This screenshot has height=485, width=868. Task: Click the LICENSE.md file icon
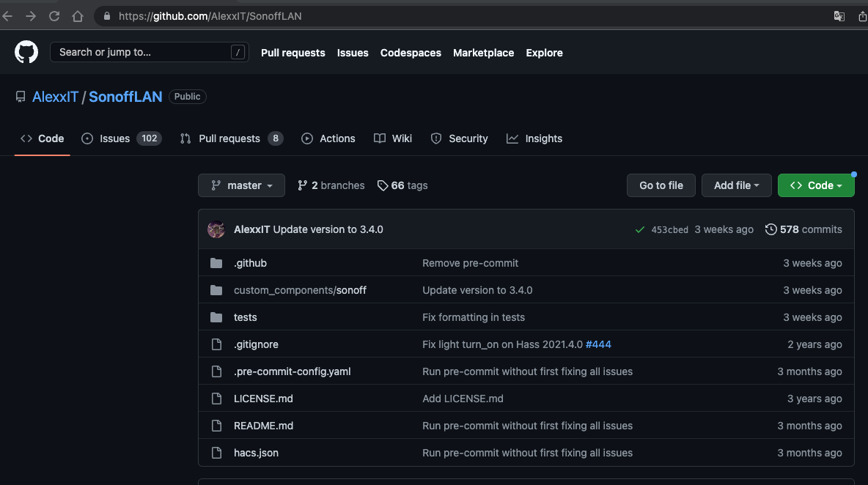[216, 399]
